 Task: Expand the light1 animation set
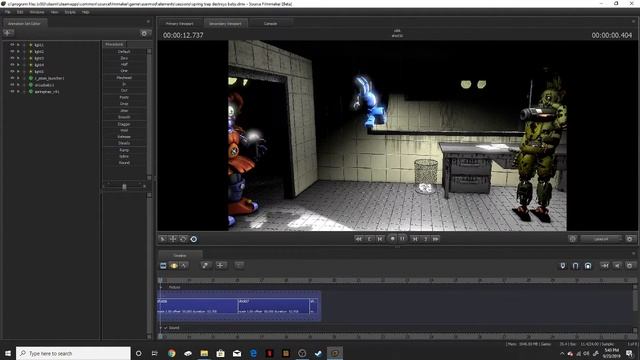18,44
